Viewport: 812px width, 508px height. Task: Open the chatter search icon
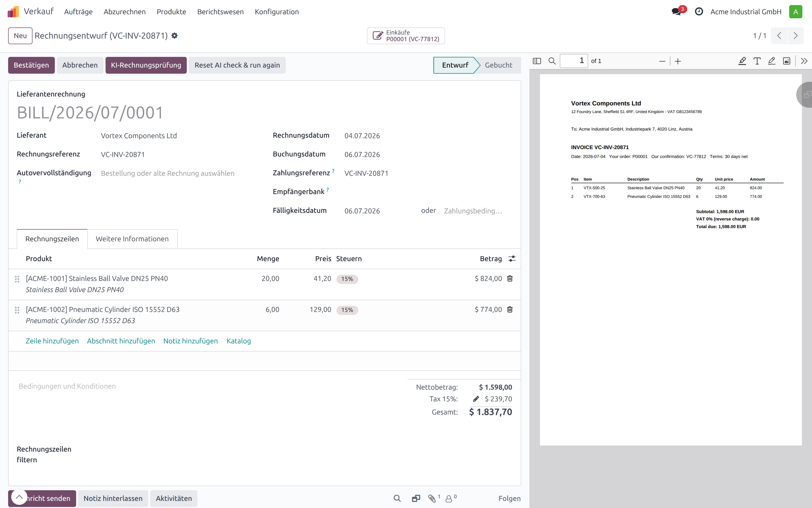pyautogui.click(x=397, y=498)
